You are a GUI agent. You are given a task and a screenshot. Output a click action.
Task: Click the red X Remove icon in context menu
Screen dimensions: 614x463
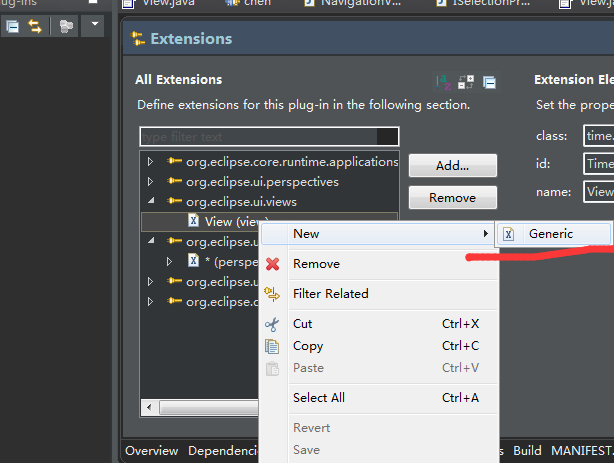pos(272,264)
